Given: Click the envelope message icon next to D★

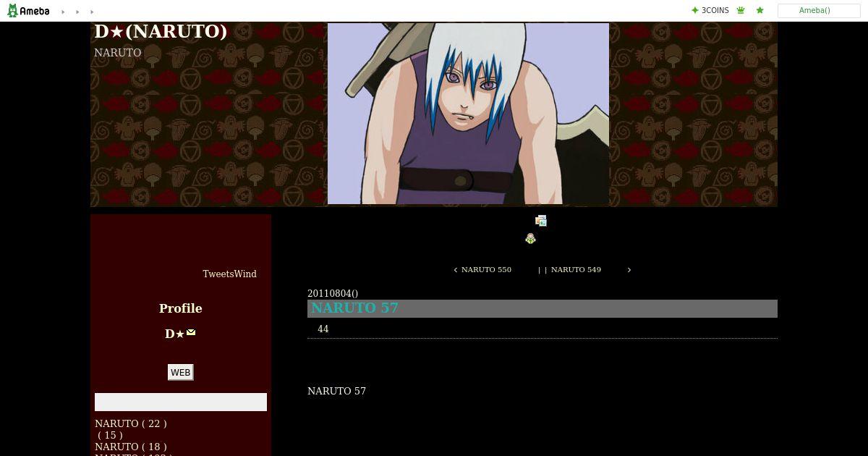Looking at the screenshot, I should click(191, 332).
